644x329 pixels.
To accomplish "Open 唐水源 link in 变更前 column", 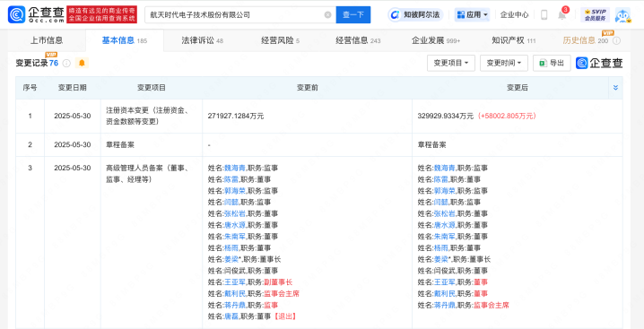I will click(x=234, y=225).
